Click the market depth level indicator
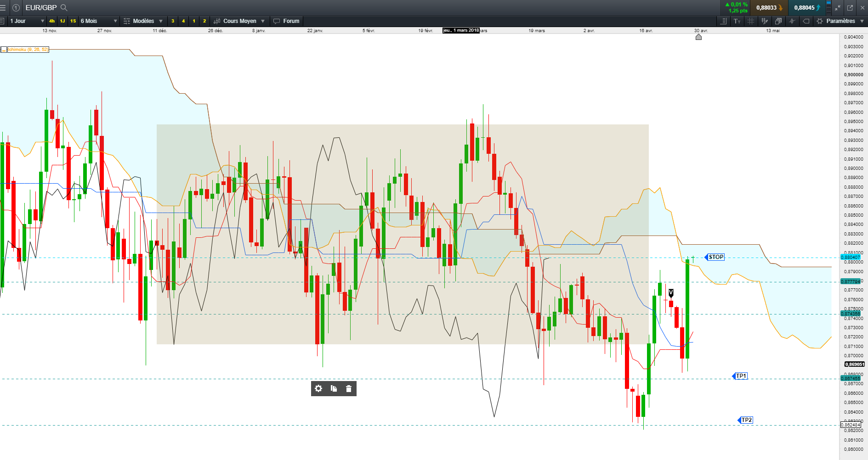Viewport: 868px width, 460px height. pyautogui.click(x=829, y=8)
